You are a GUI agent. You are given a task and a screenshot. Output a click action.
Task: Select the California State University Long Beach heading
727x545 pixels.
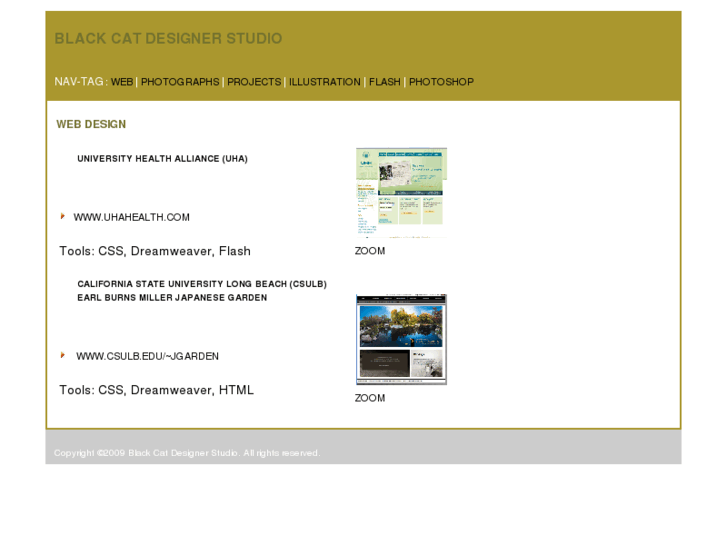click(202, 284)
